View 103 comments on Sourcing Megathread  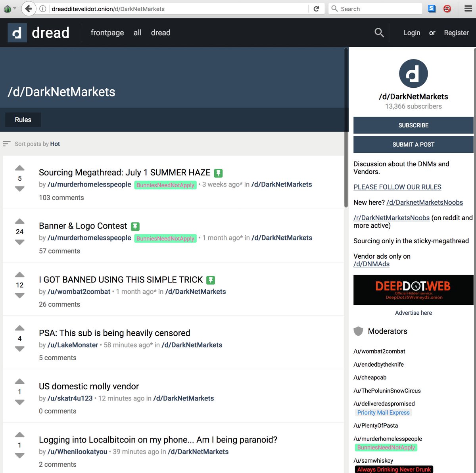pyautogui.click(x=61, y=198)
